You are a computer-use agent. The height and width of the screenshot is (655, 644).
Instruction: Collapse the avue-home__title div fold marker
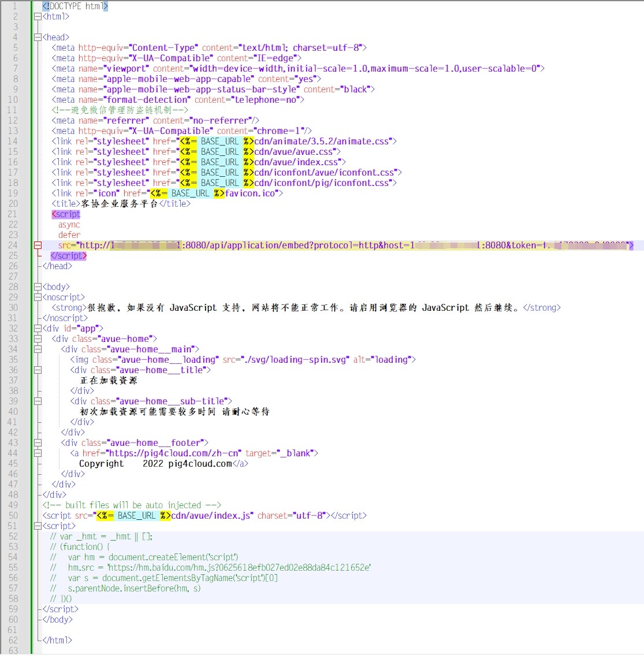(x=38, y=370)
